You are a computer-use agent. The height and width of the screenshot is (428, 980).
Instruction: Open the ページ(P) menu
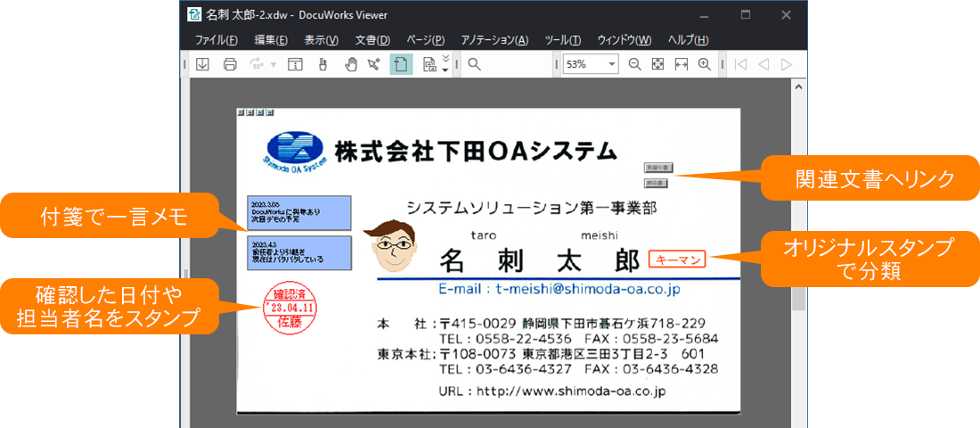[426, 40]
